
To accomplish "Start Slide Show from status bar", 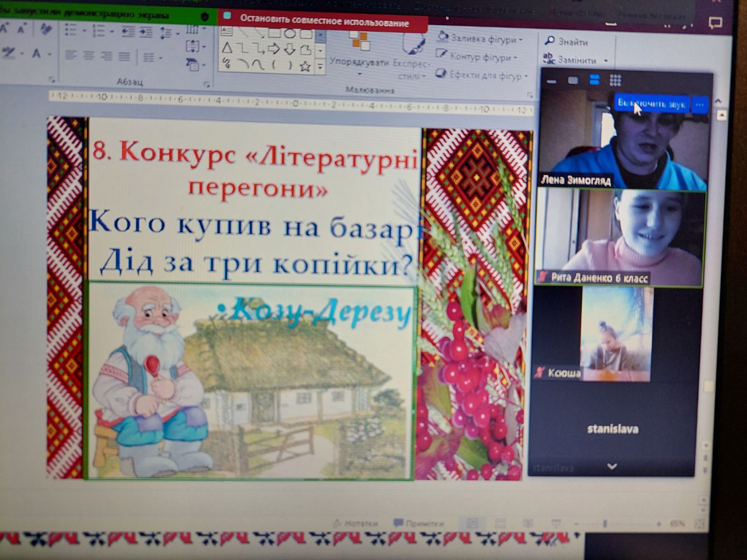I will [556, 524].
